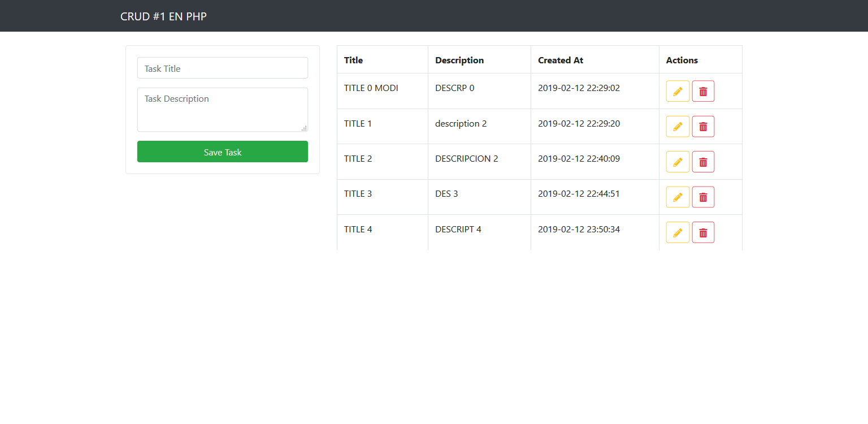
Task: Open edit for TITLE 3 task
Action: coord(678,197)
